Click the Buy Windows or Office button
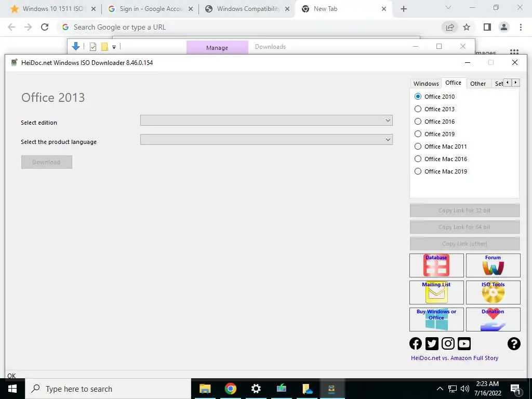The height and width of the screenshot is (399, 532). click(436, 320)
